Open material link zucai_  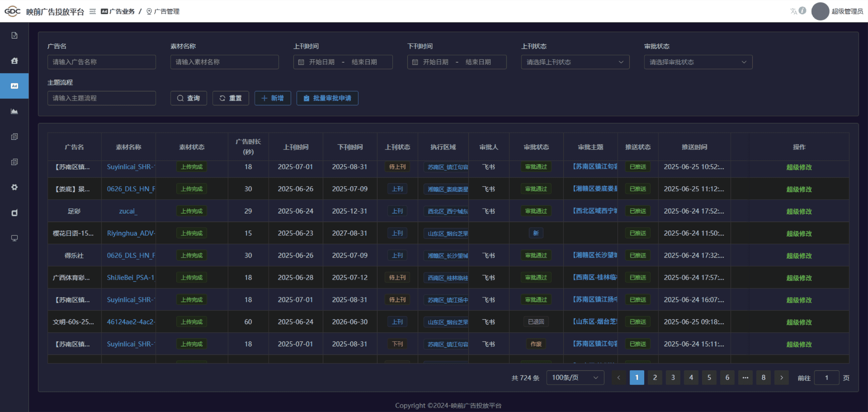[128, 211]
